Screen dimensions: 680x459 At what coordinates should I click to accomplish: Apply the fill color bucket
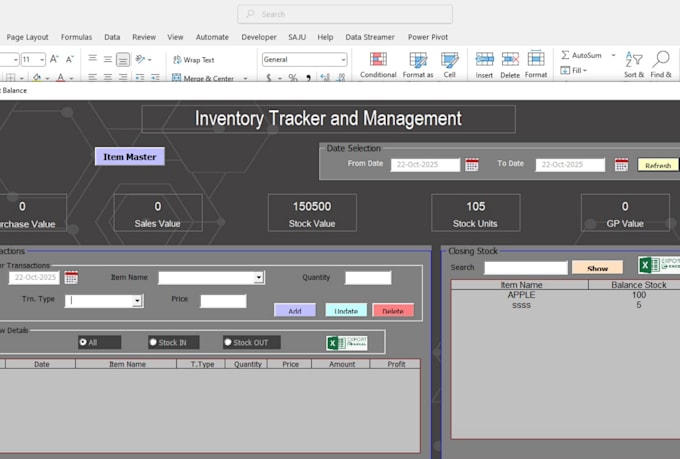[x=37, y=78]
